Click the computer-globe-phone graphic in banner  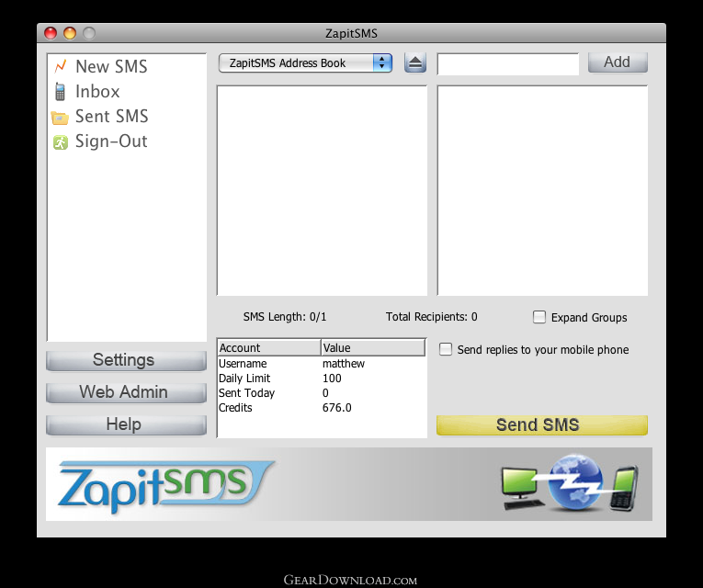570,483
